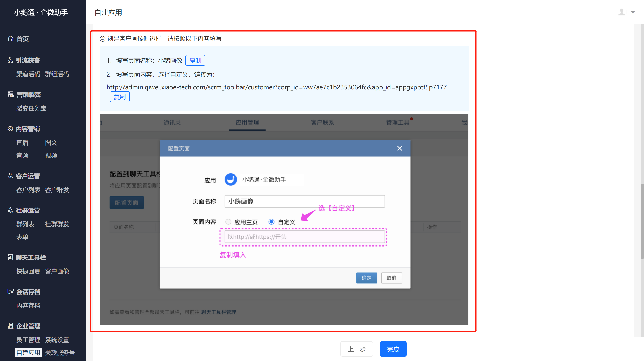Click the 首页 home icon in sidebar
The height and width of the screenshot is (361, 644).
point(11,39)
